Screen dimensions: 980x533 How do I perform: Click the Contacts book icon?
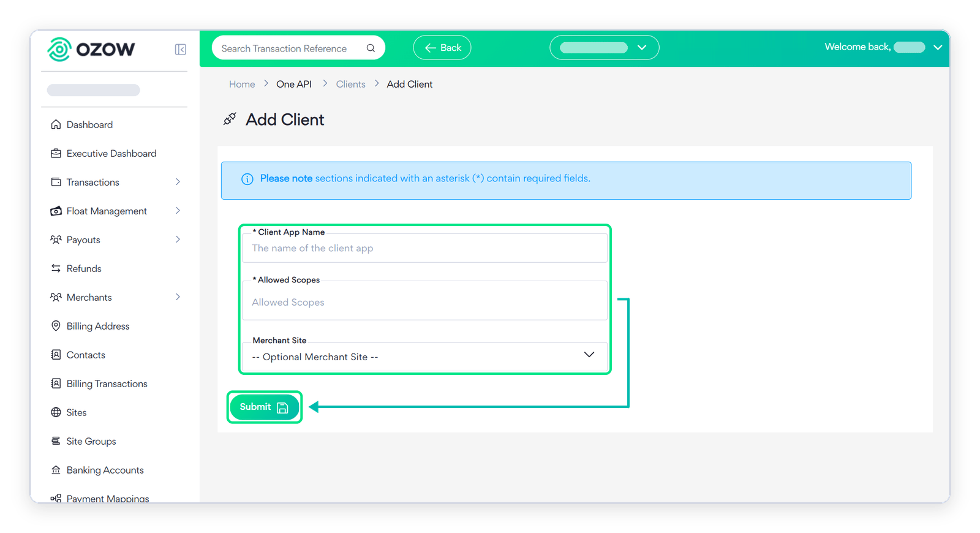56,355
